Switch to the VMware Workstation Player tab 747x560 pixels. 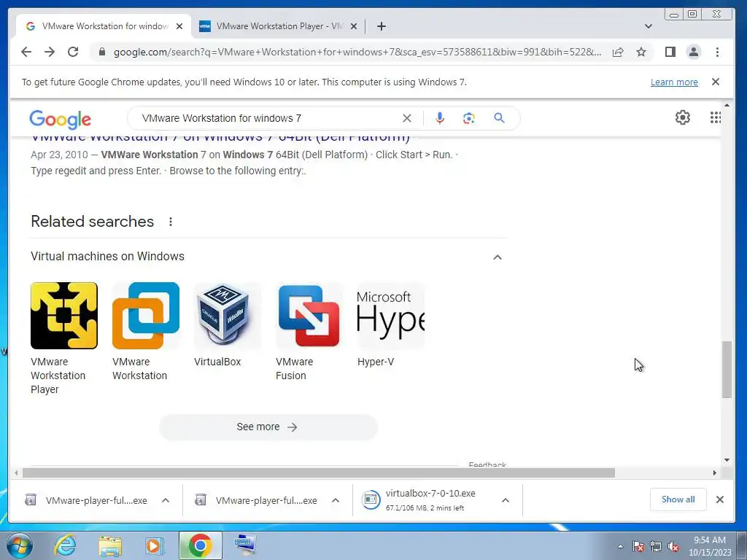point(279,26)
